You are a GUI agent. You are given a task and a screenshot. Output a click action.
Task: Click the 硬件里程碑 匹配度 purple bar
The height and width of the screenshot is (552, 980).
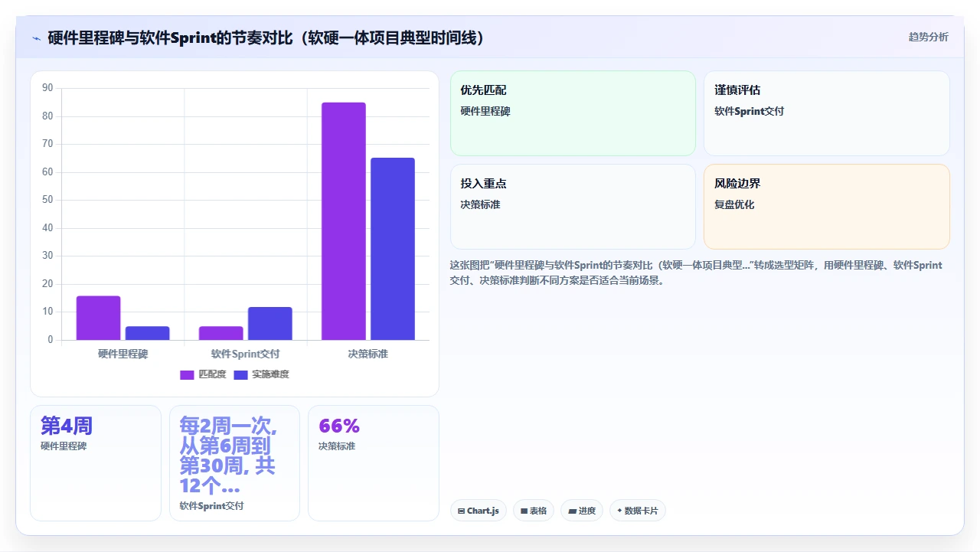[98, 318]
